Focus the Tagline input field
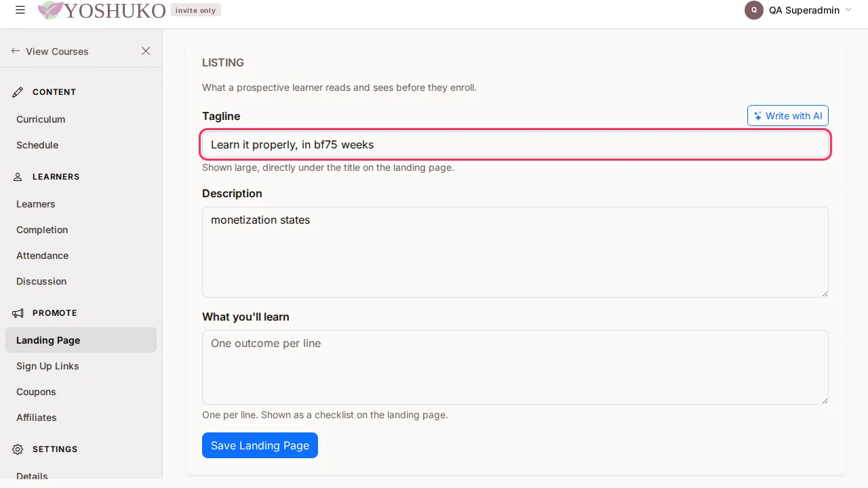The height and width of the screenshot is (488, 868). 515,144
